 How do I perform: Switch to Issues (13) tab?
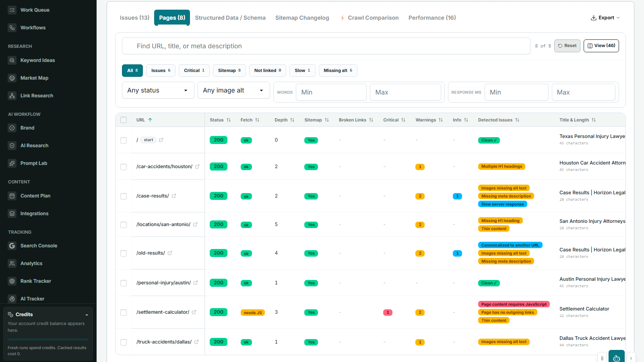click(x=134, y=18)
